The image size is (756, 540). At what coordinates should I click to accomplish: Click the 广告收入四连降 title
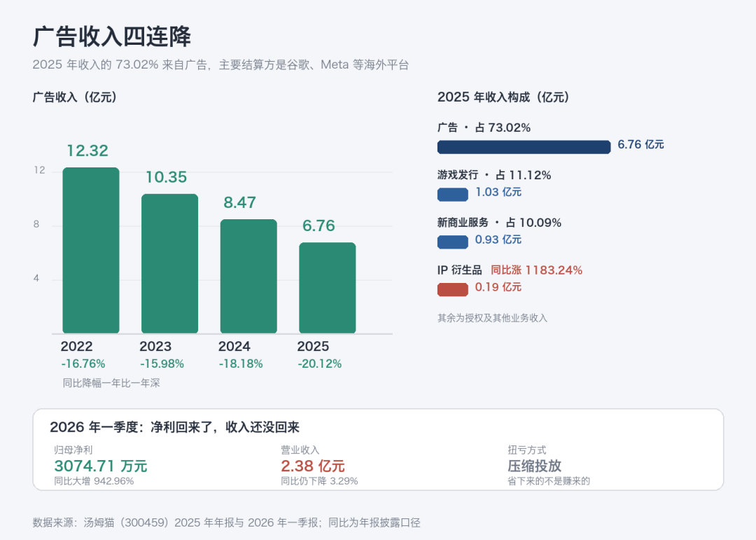click(112, 36)
